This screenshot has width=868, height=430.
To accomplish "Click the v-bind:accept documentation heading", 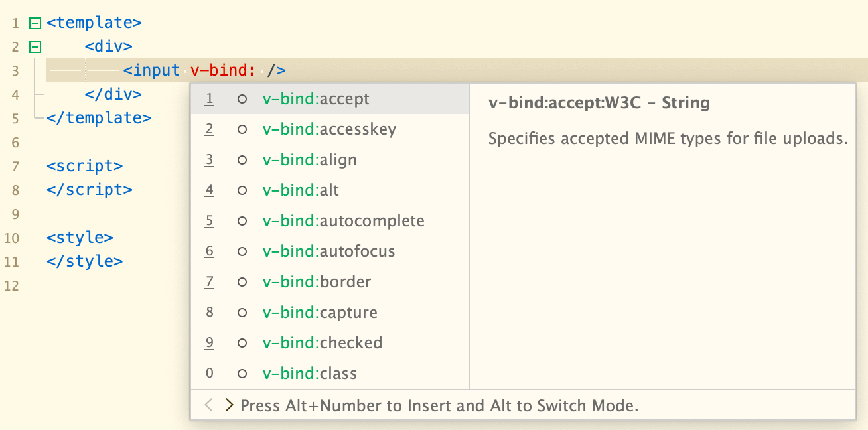I will click(599, 103).
